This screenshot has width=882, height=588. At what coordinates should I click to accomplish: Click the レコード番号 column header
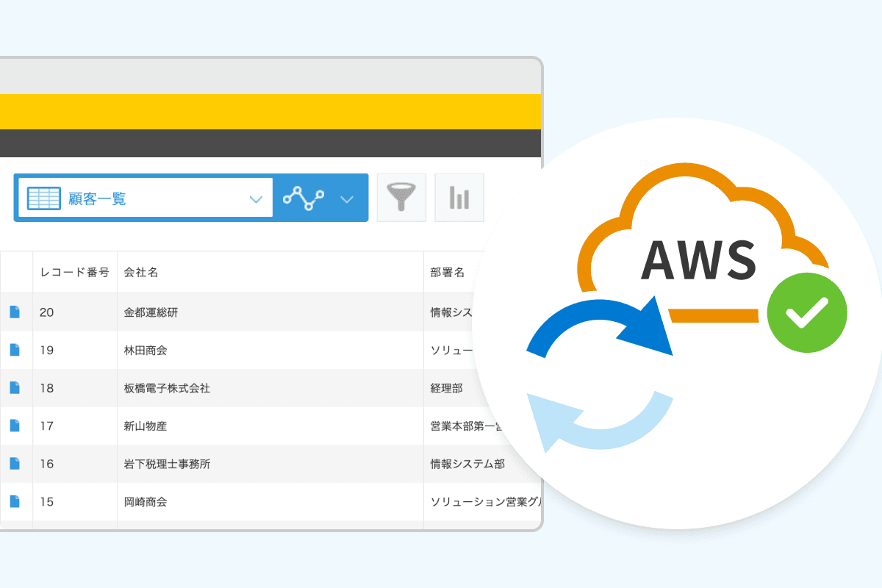click(x=74, y=272)
